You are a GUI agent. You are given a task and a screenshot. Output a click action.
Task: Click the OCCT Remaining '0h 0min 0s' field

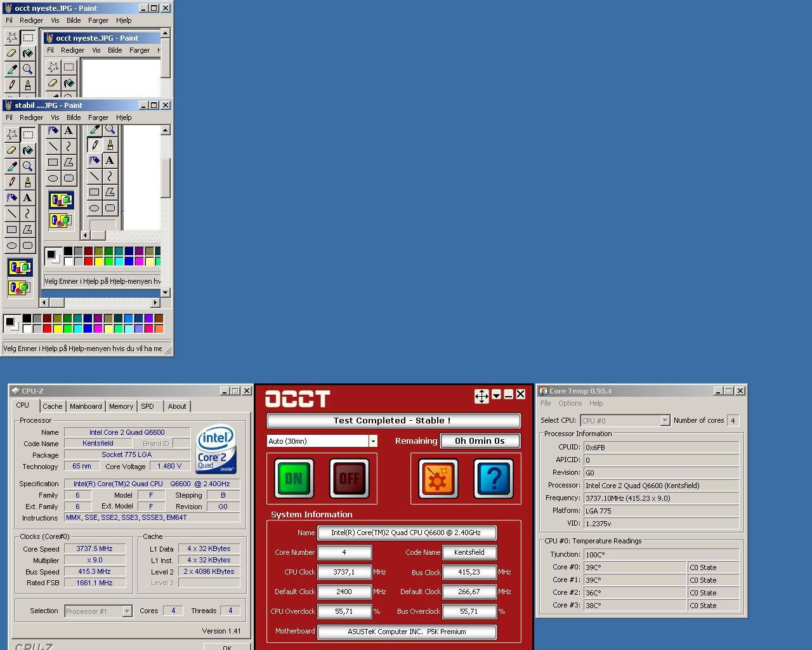click(479, 441)
